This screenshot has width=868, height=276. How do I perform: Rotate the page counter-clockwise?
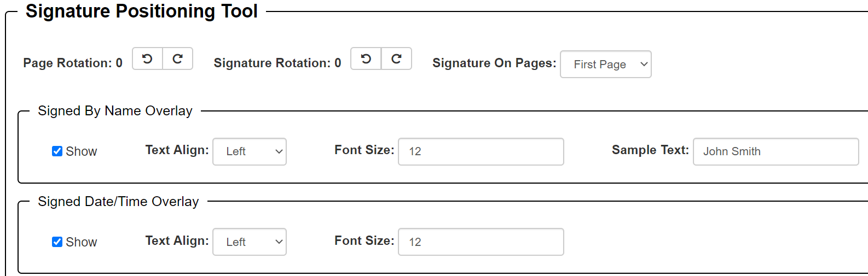147,59
